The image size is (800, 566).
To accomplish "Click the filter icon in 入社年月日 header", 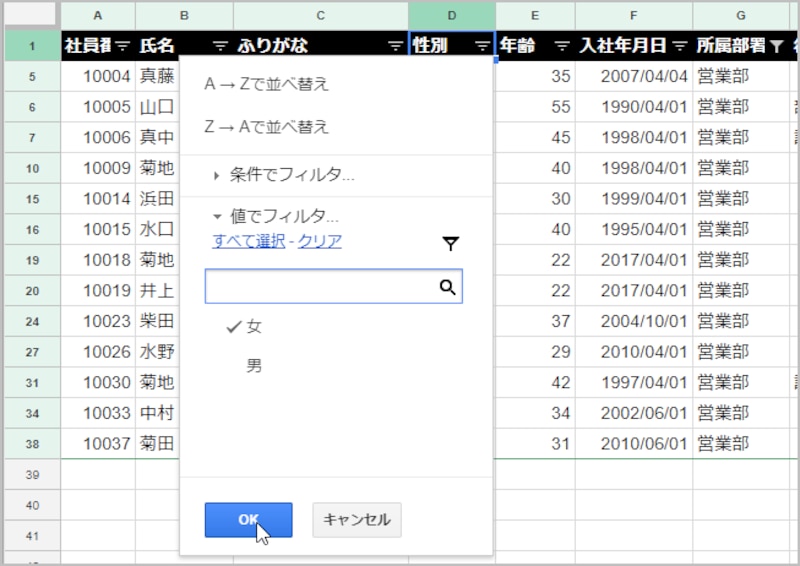I will click(x=680, y=45).
